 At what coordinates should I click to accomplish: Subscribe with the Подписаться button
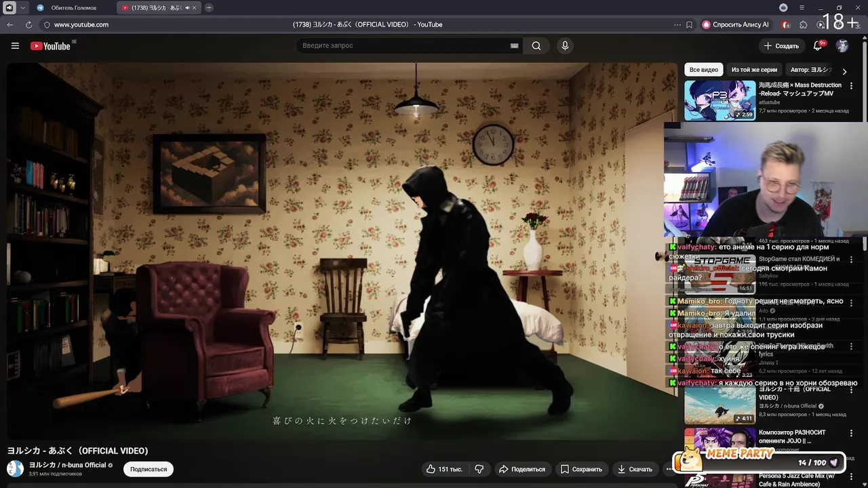click(x=149, y=469)
